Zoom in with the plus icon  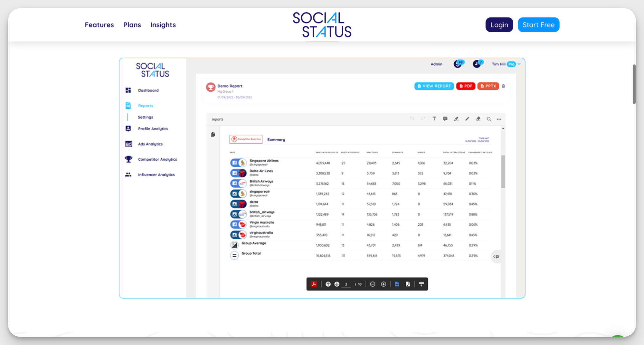tap(384, 284)
